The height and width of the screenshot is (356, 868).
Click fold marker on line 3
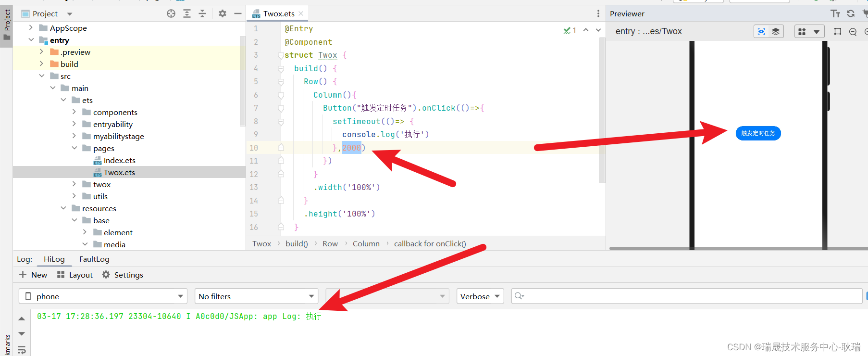(281, 55)
